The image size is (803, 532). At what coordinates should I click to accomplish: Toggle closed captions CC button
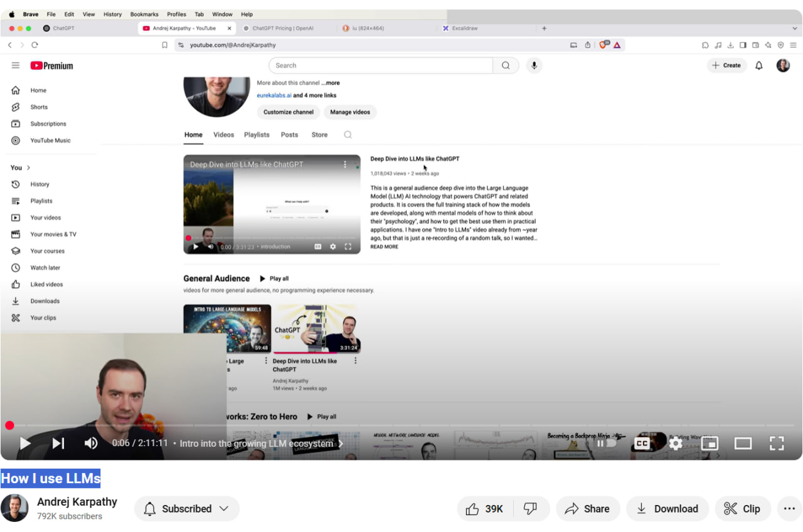tap(642, 443)
